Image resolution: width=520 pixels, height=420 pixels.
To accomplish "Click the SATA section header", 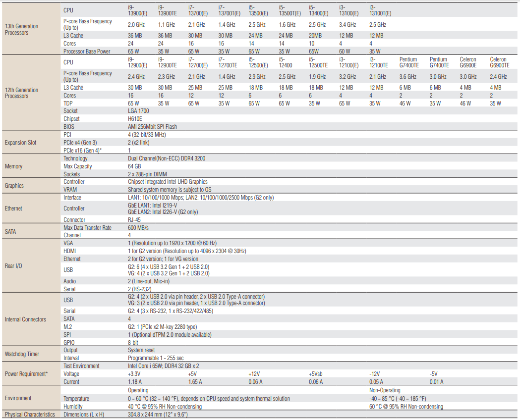I will [x=10, y=232].
